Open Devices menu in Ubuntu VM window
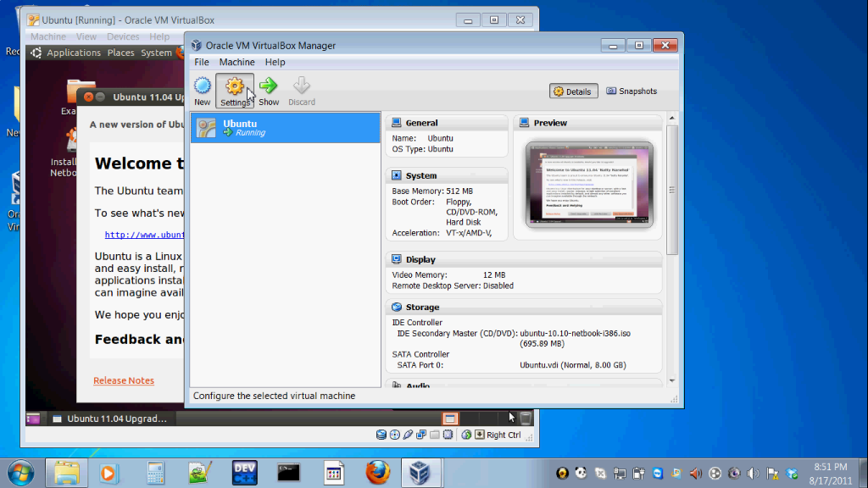868x488 pixels. point(123,36)
